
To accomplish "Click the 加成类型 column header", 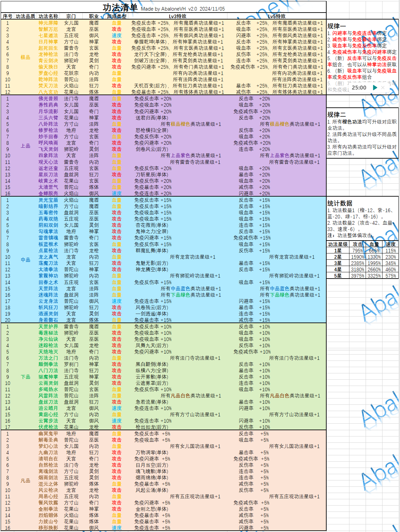I will (x=117, y=16).
